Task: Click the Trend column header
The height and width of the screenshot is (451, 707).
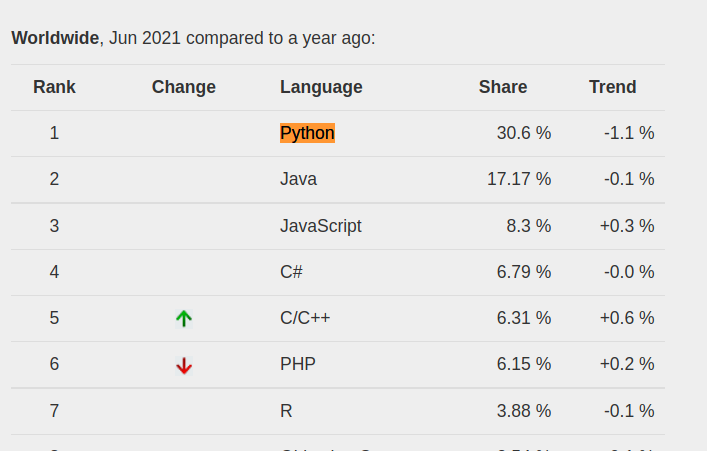Action: [612, 87]
